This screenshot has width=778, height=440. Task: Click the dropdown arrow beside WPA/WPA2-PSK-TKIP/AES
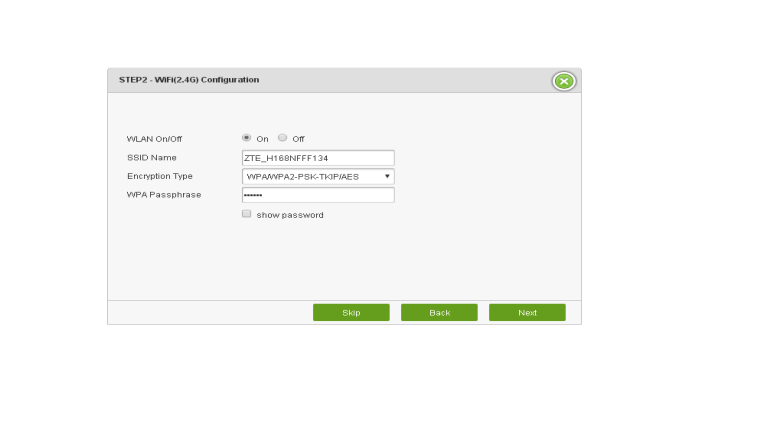(387, 177)
